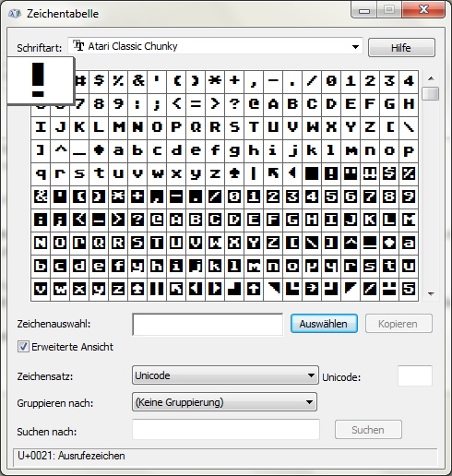Select the inverse-video digit 7 character

pyautogui.click(x=370, y=196)
